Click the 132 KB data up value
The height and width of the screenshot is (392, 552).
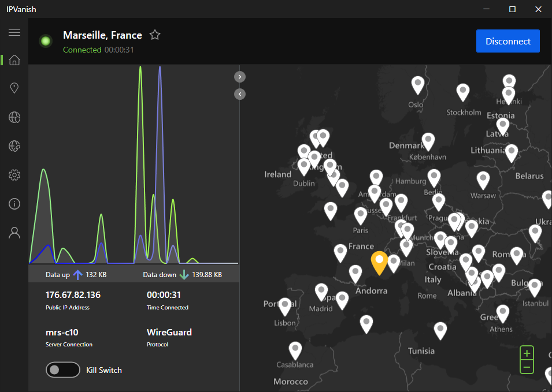click(96, 275)
